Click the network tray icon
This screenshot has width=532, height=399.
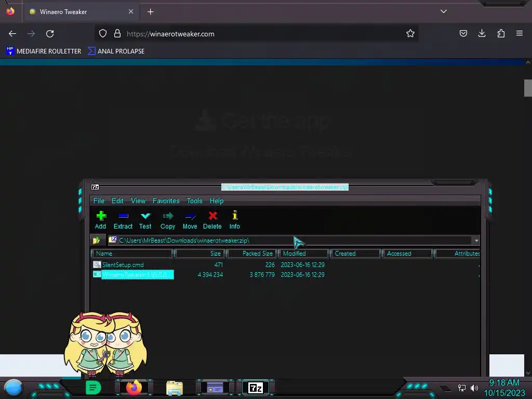click(x=461, y=388)
